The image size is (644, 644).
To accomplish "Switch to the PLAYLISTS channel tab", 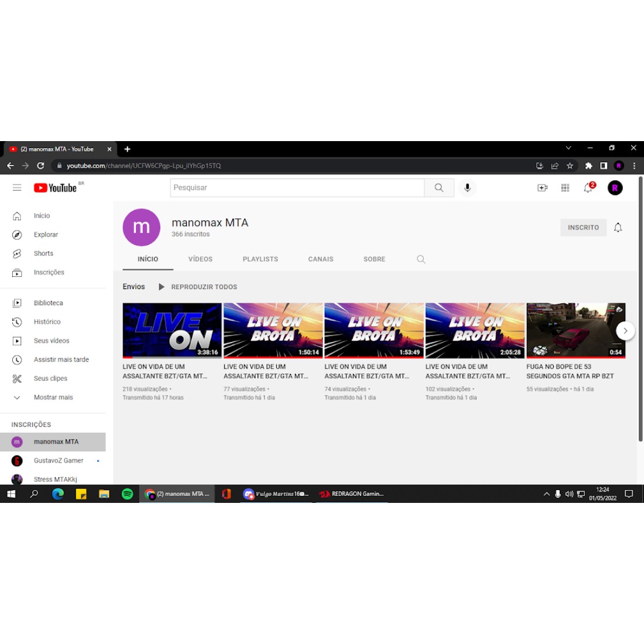I will coord(261,259).
